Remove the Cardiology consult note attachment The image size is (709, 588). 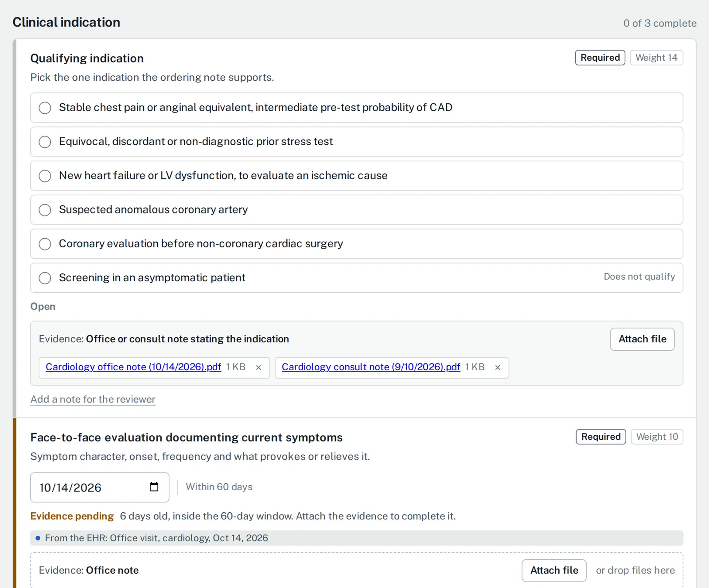(x=498, y=367)
